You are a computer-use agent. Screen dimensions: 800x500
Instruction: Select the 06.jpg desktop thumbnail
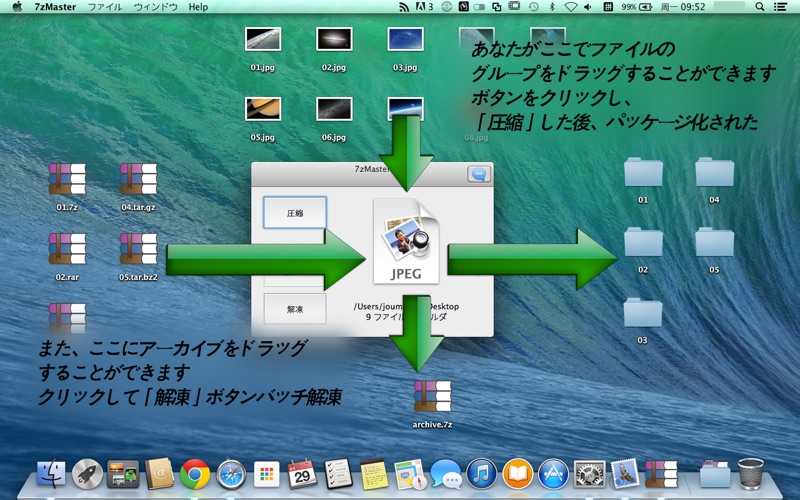(x=334, y=109)
